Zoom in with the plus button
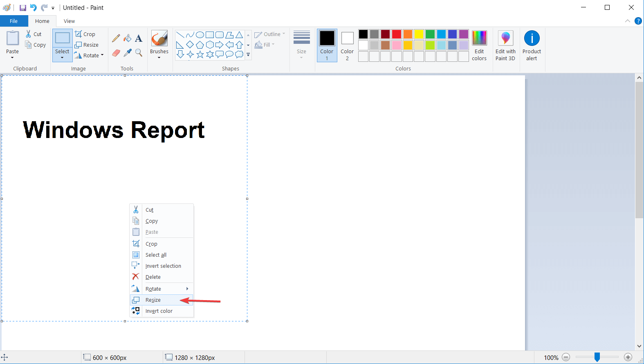The image size is (644, 364). pos(628,357)
